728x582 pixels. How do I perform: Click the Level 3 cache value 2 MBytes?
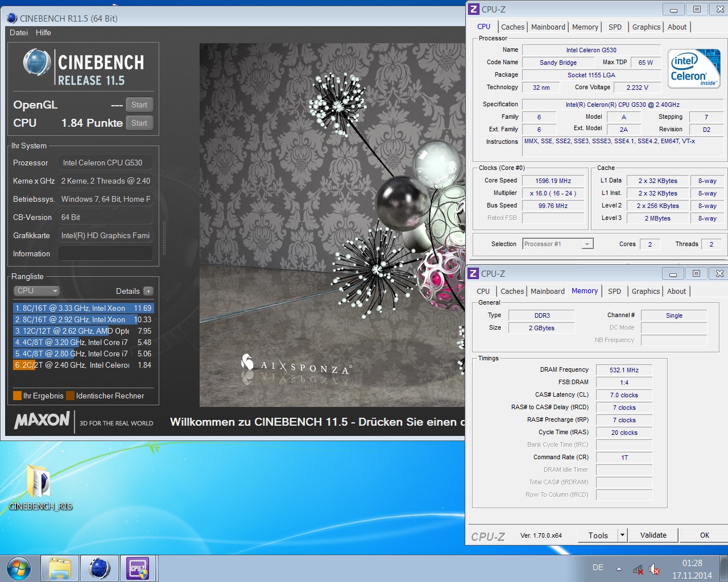click(x=657, y=218)
